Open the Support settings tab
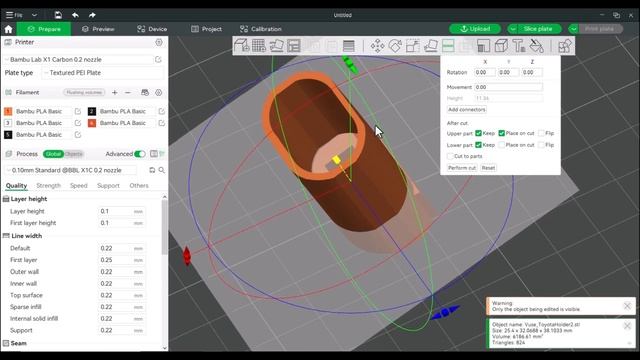640x360 pixels. [108, 186]
